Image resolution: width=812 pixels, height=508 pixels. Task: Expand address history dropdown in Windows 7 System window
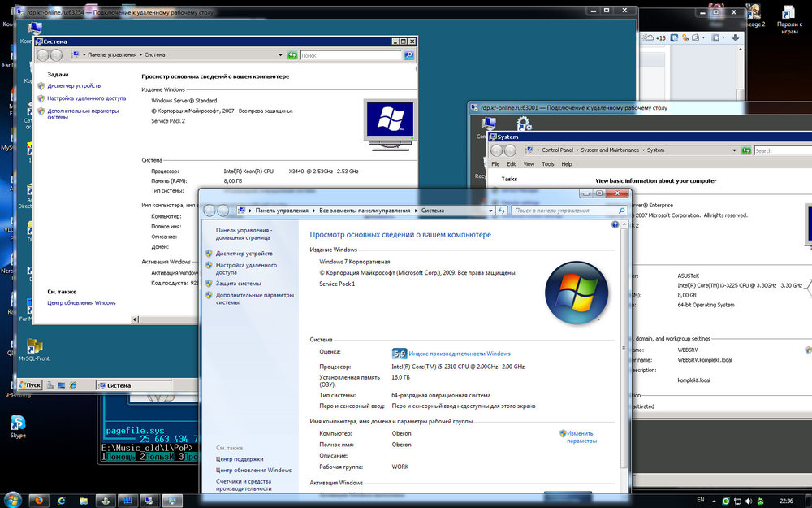click(490, 211)
